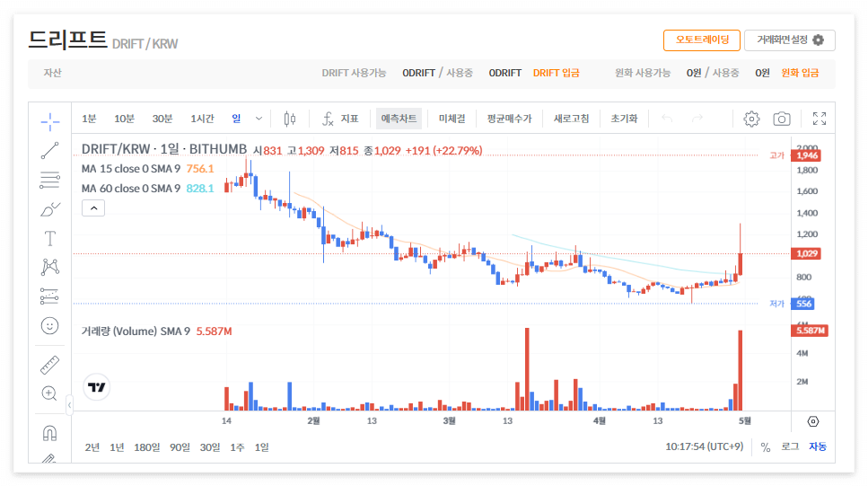Click the DRIFT/KRW · 1일 · BITHUMB title
Screen dimensions: 868x486
(x=164, y=149)
